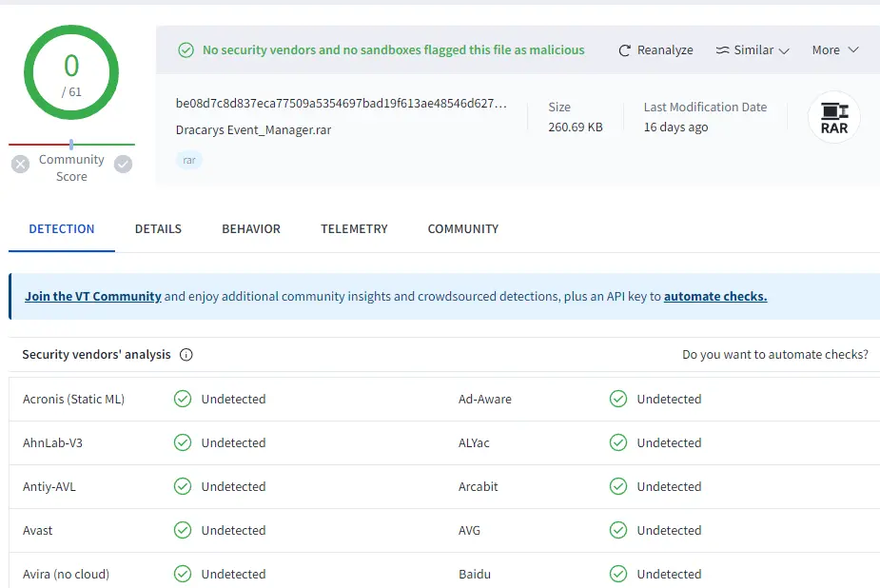The height and width of the screenshot is (588, 880).
Task: Click the Community Score label
Action: point(71,167)
